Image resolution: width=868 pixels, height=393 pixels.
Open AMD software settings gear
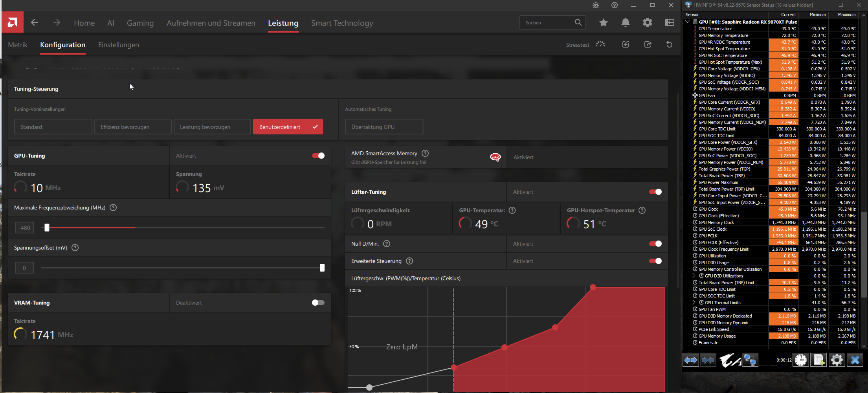coord(648,22)
